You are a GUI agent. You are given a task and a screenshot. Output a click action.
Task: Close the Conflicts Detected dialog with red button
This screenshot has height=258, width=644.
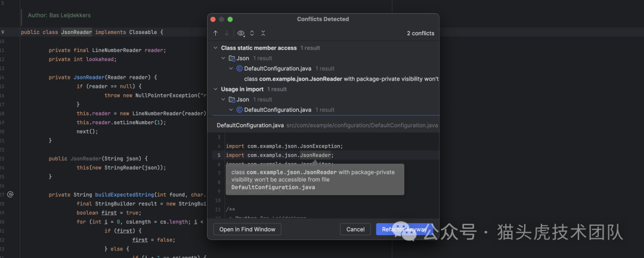(213, 19)
